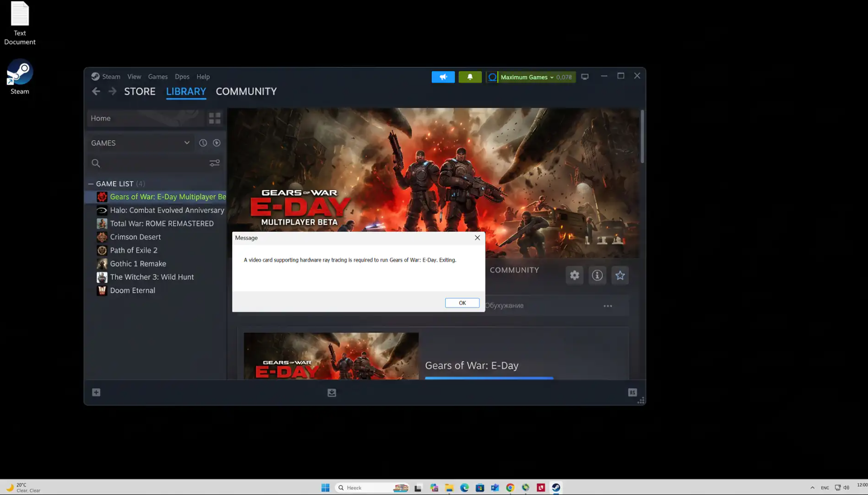Click the Home button in the library
This screenshot has width=868, height=495.
coord(145,118)
